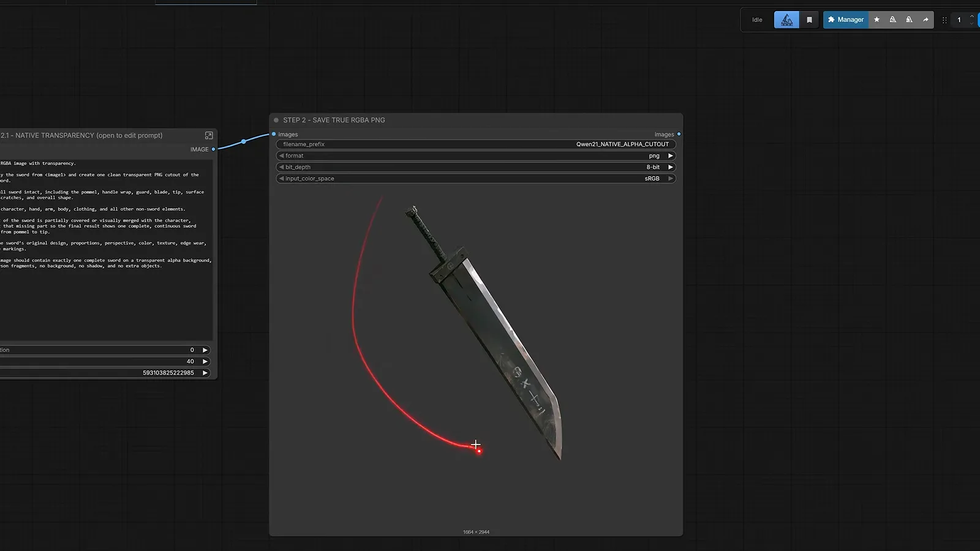980x551 pixels.
Task: Open the bit_depth dropdown showing 8-bit
Action: [x=476, y=167]
